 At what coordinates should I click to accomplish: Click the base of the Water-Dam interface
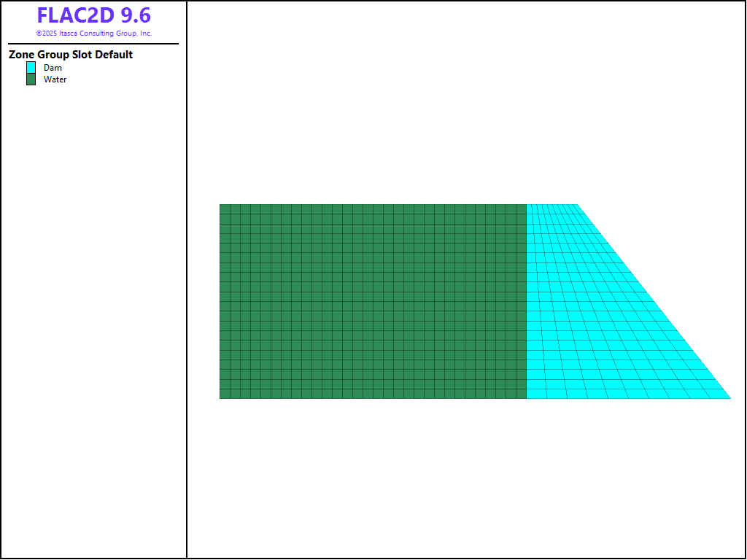tap(527, 398)
